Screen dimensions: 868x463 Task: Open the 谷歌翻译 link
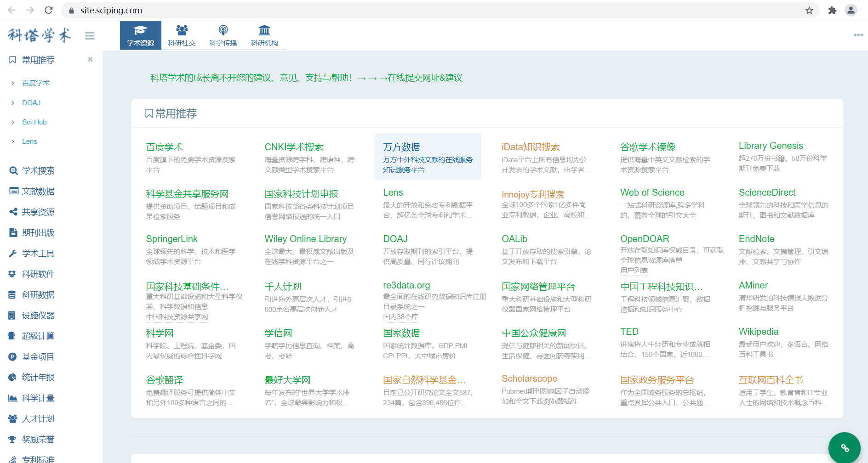pos(165,380)
